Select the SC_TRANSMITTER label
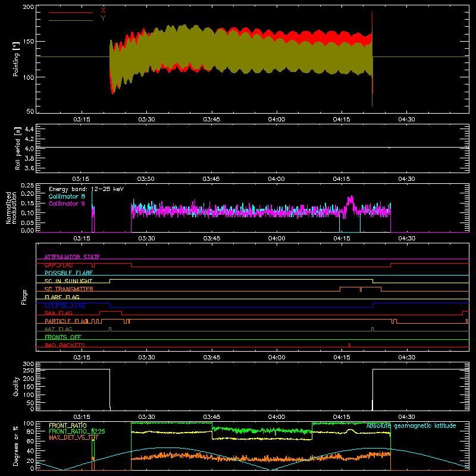 [x=68, y=289]
